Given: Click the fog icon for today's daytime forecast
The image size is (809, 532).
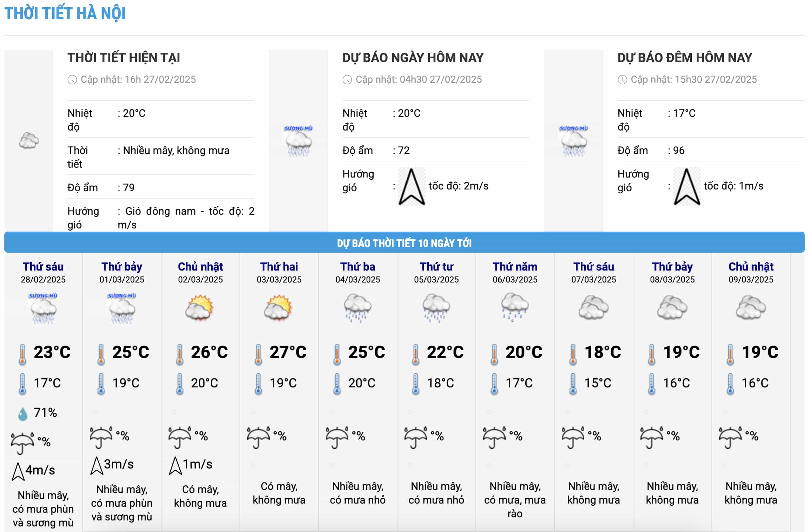Looking at the screenshot, I should tap(298, 141).
